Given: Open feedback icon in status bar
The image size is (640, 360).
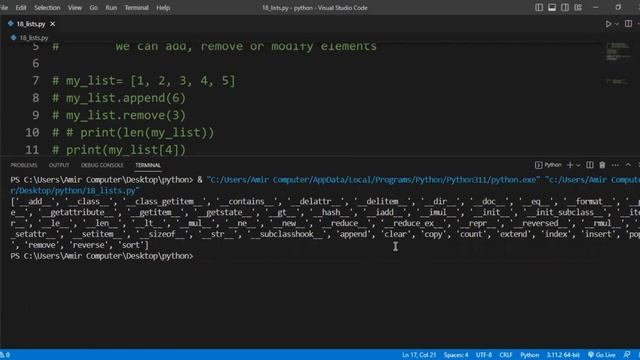Looking at the screenshot, I should click(627, 355).
